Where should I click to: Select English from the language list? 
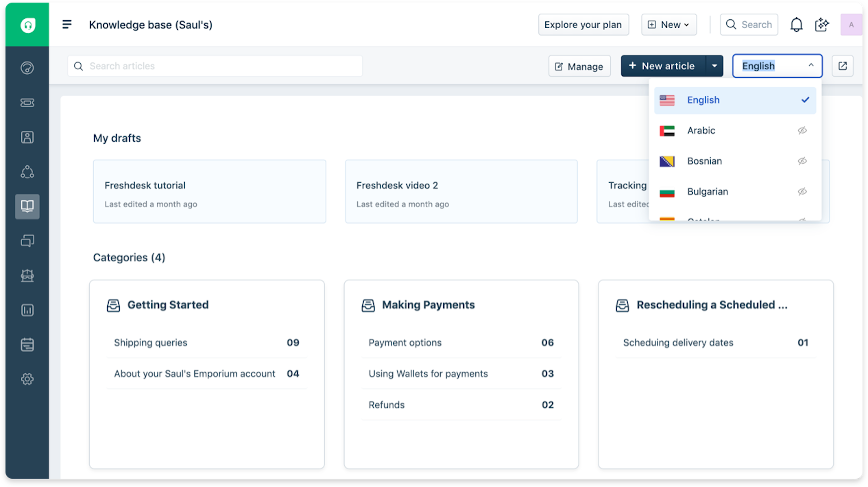coord(703,100)
